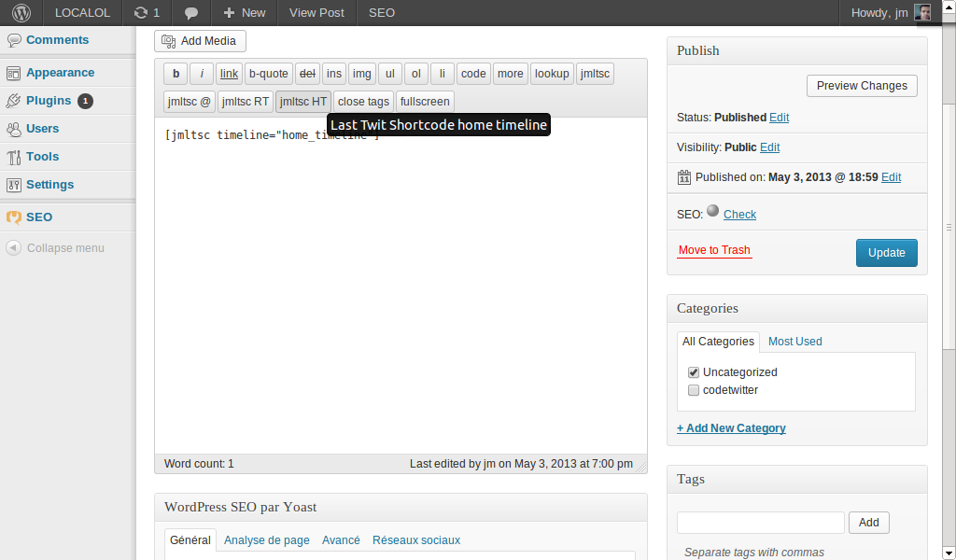Open the updates refresh icon
The image size is (956, 560).
[141, 13]
